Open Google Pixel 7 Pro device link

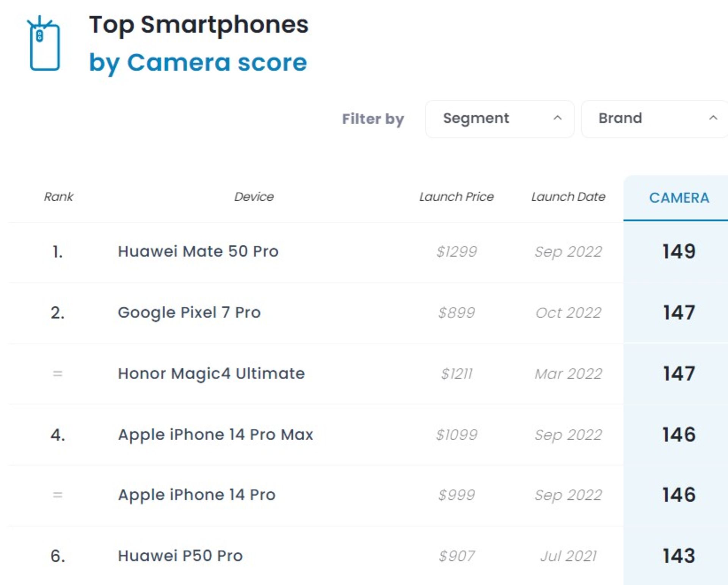189,313
